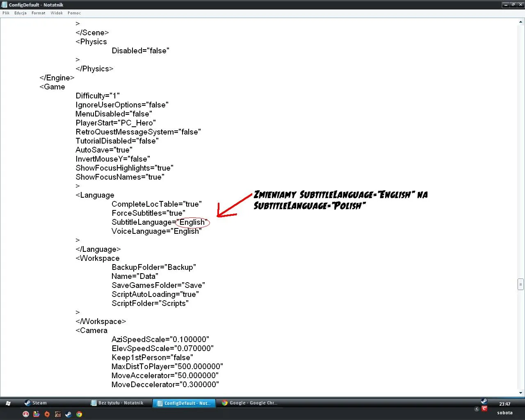Click the Windows Start button

pos(8,403)
